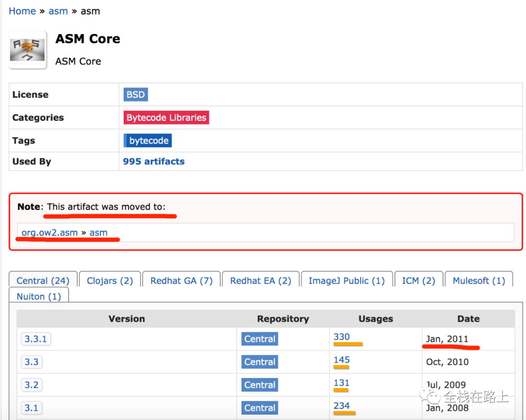The height and width of the screenshot is (420, 526).
Task: Click the 'Used By' row label
Action: pos(32,161)
